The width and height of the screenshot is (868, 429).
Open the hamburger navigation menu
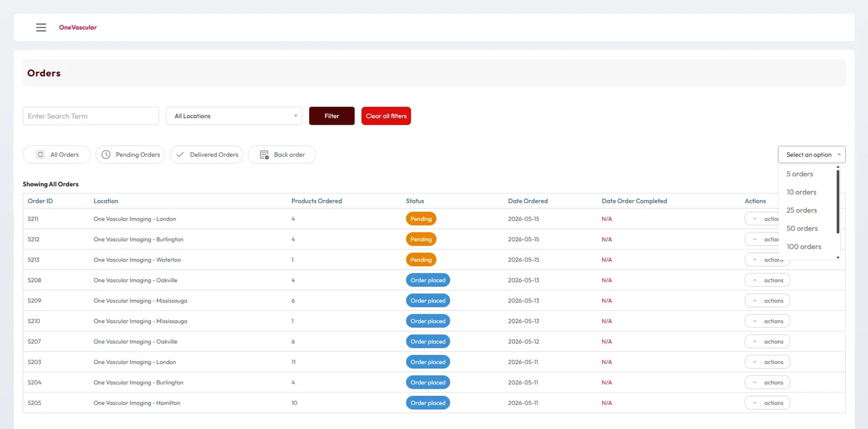pyautogui.click(x=41, y=28)
